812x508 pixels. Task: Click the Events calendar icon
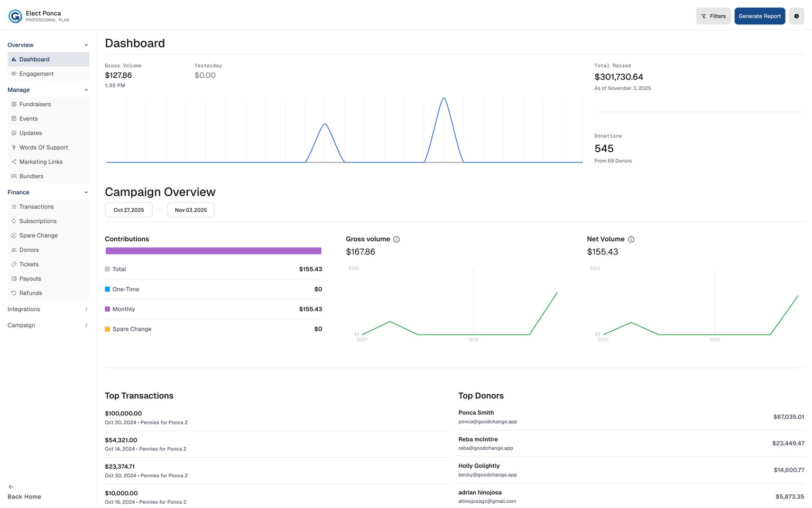14,119
